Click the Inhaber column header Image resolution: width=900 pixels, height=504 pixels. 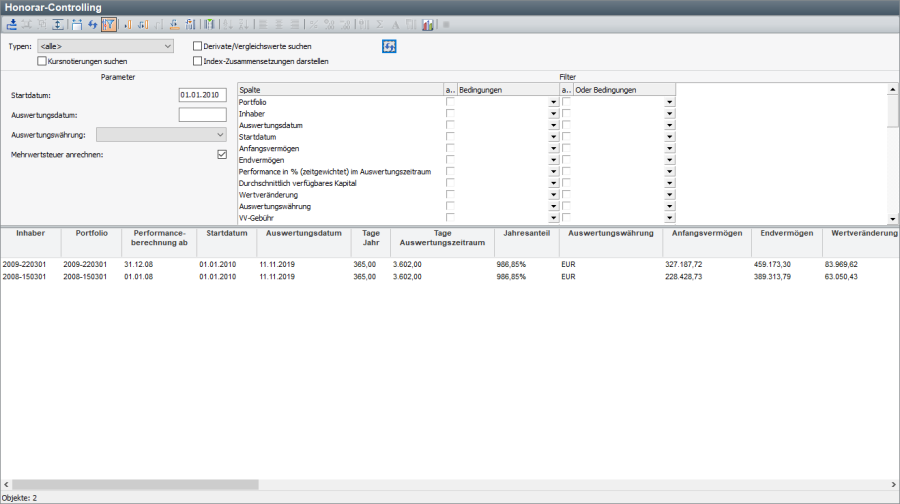point(30,233)
